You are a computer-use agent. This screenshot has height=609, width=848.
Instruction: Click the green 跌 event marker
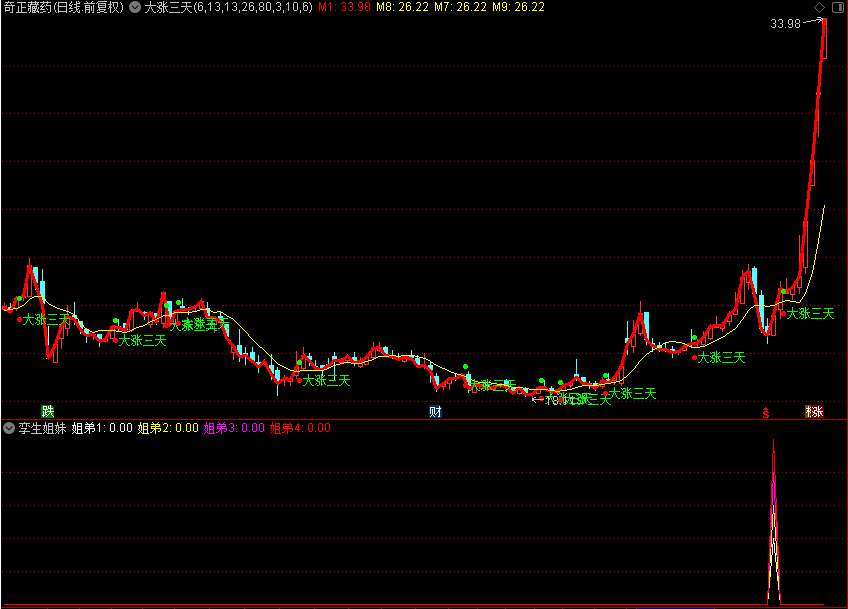[x=47, y=411]
